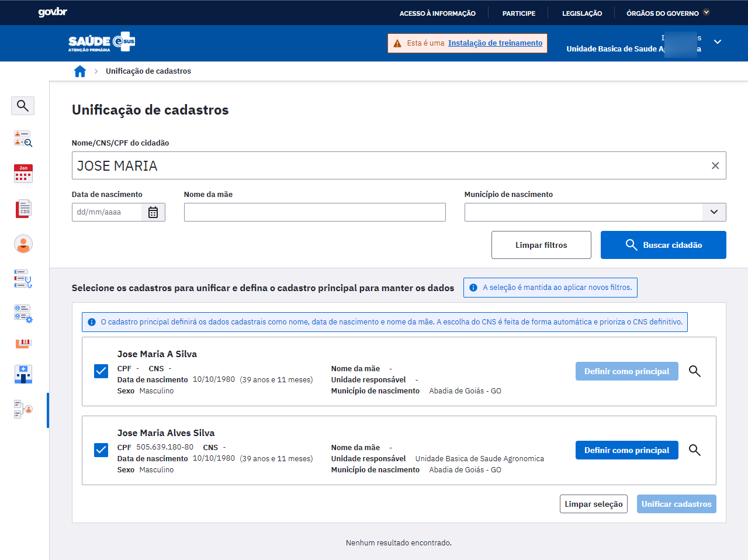Expand Município de nascimento dropdown
Image resolution: width=748 pixels, height=560 pixels.
(x=714, y=212)
